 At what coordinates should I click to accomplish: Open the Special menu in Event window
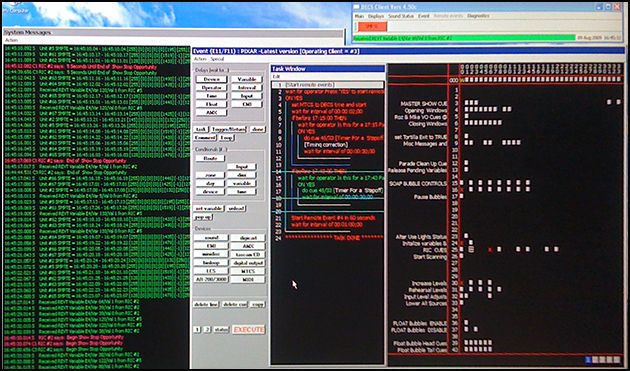pos(217,59)
